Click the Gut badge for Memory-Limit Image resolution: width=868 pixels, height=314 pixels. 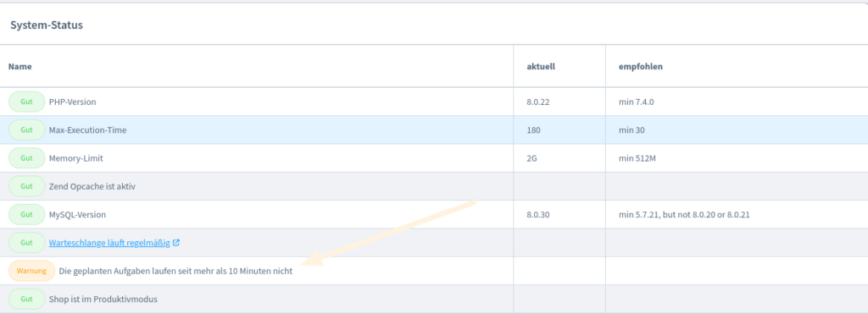(26, 158)
